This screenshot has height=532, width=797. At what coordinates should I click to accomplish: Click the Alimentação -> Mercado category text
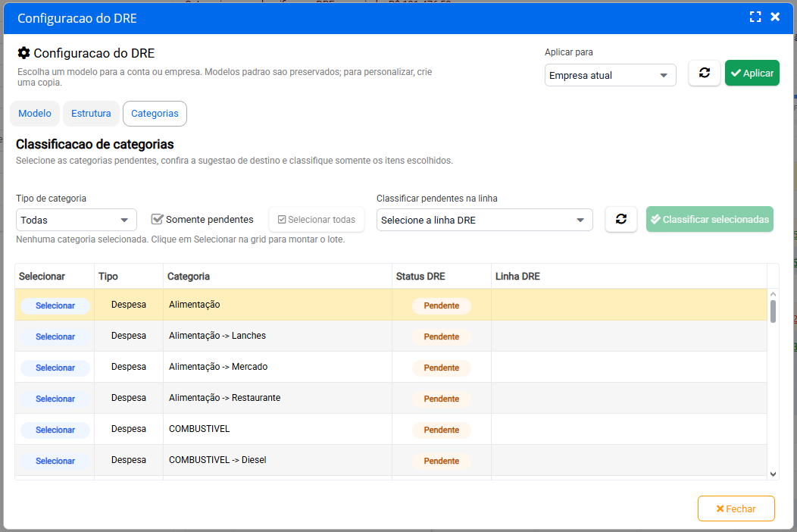[218, 367]
